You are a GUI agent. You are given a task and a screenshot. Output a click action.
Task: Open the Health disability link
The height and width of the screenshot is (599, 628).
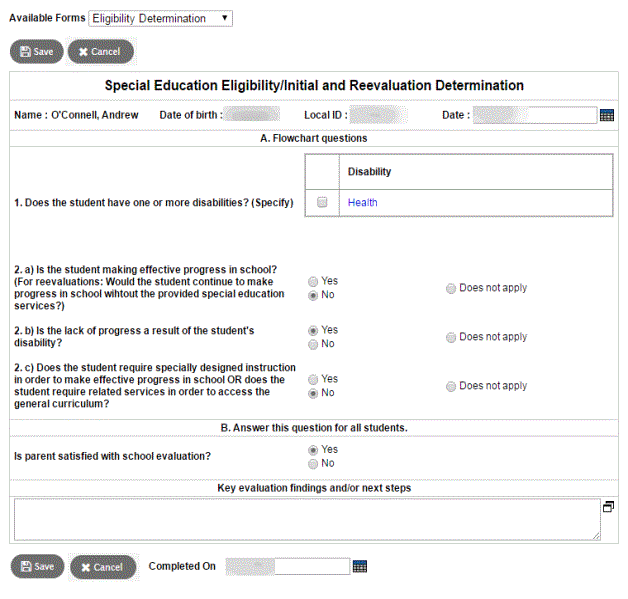[362, 202]
